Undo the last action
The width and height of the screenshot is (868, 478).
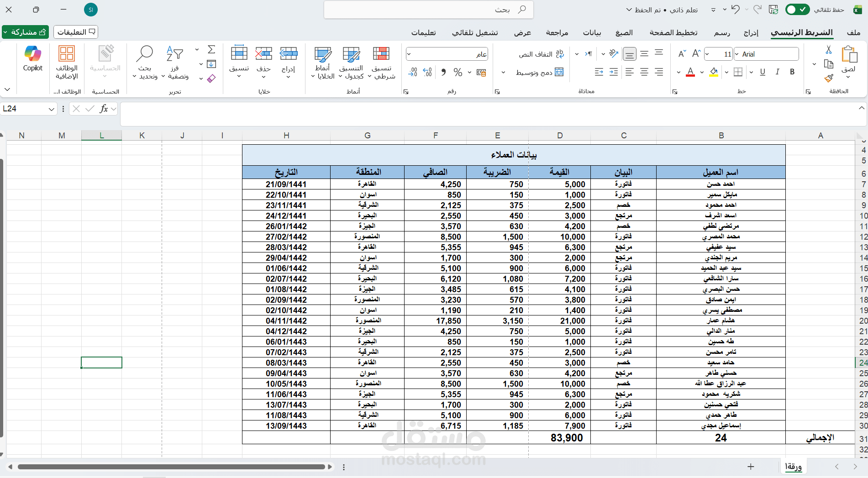[x=735, y=10]
